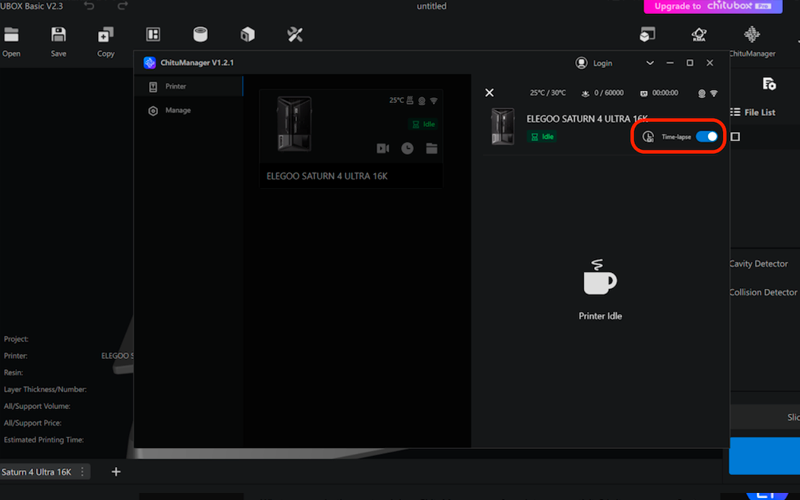This screenshot has height=500, width=800.
Task: Click the Upgrade to Chitubox Pro banner
Action: point(713,6)
